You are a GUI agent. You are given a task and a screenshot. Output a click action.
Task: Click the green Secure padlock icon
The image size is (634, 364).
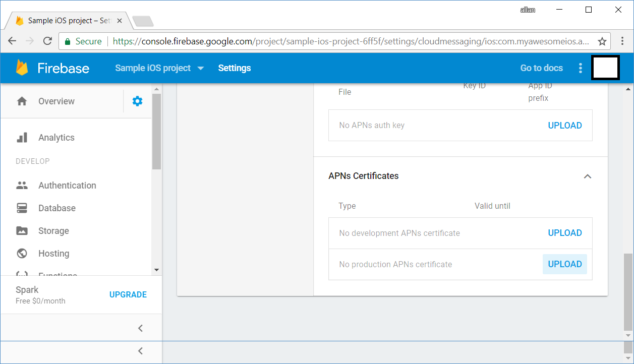(68, 41)
